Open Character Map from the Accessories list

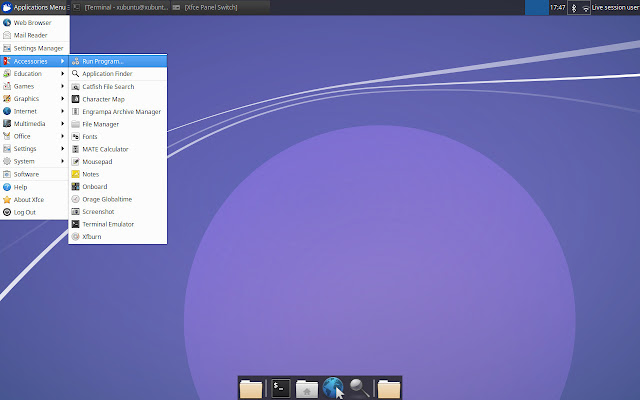(118, 99)
